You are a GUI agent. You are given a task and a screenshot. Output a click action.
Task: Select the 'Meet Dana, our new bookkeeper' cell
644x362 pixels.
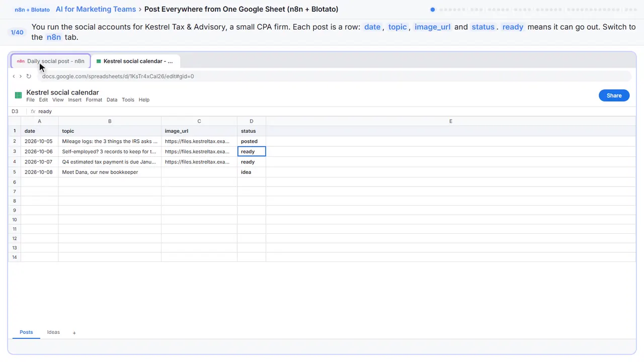point(110,172)
